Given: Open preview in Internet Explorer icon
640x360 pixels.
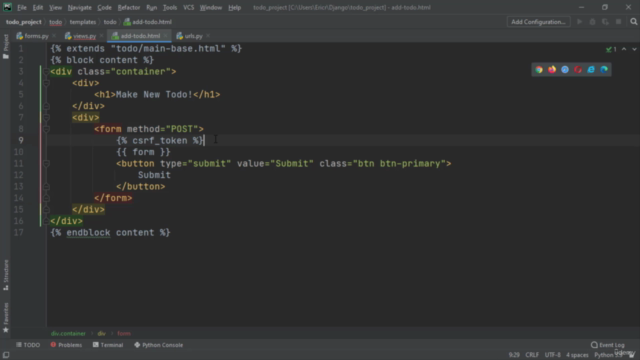Looking at the screenshot, I should coord(591,70).
